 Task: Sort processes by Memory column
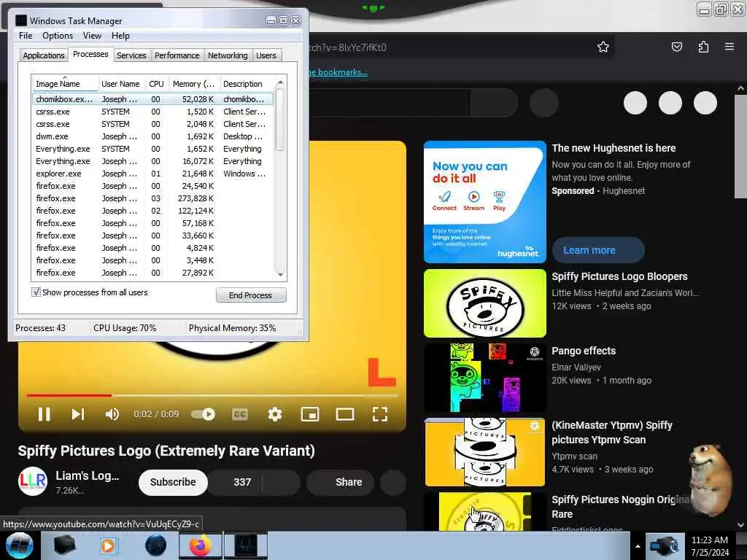pyautogui.click(x=193, y=83)
